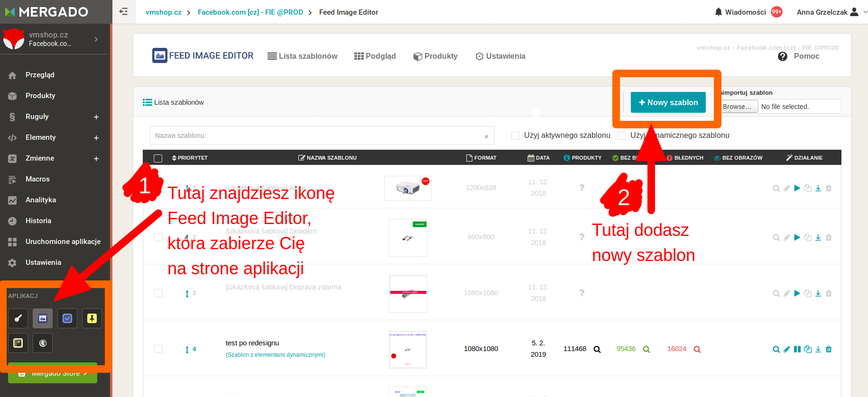Screen dimensions: 868x397
Task: Click the Nowy szablon button
Action: pyautogui.click(x=668, y=102)
